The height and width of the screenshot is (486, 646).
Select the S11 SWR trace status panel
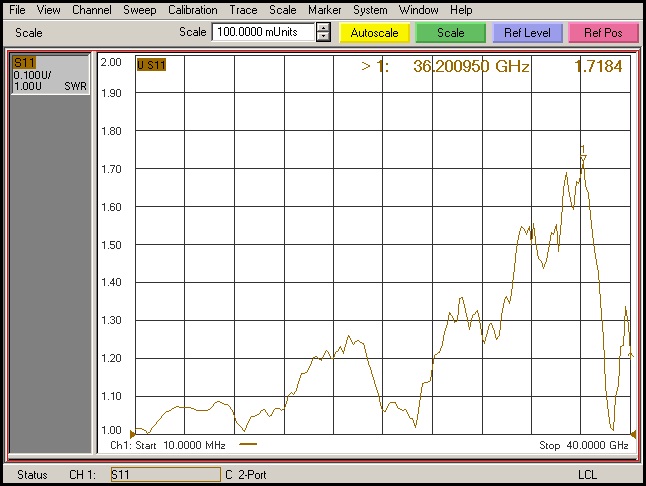tap(50, 75)
